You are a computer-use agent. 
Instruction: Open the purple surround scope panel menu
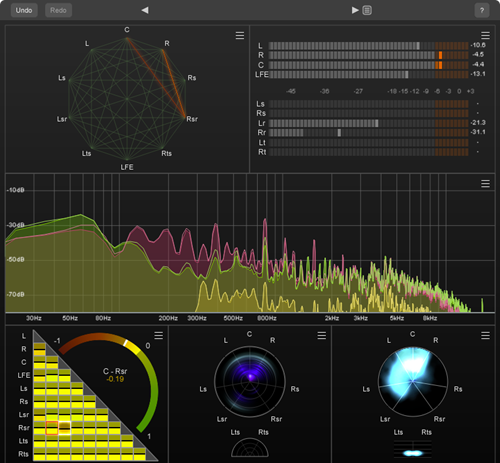[322, 335]
